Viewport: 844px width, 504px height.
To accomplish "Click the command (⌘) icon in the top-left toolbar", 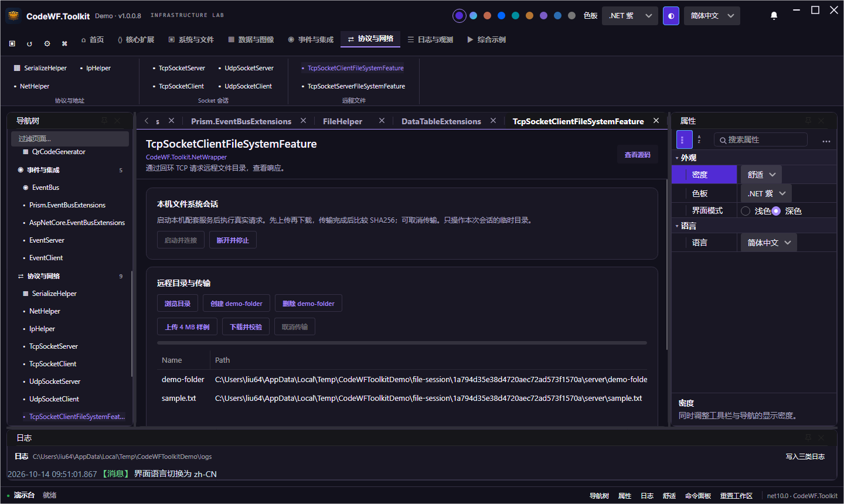I will (x=64, y=43).
